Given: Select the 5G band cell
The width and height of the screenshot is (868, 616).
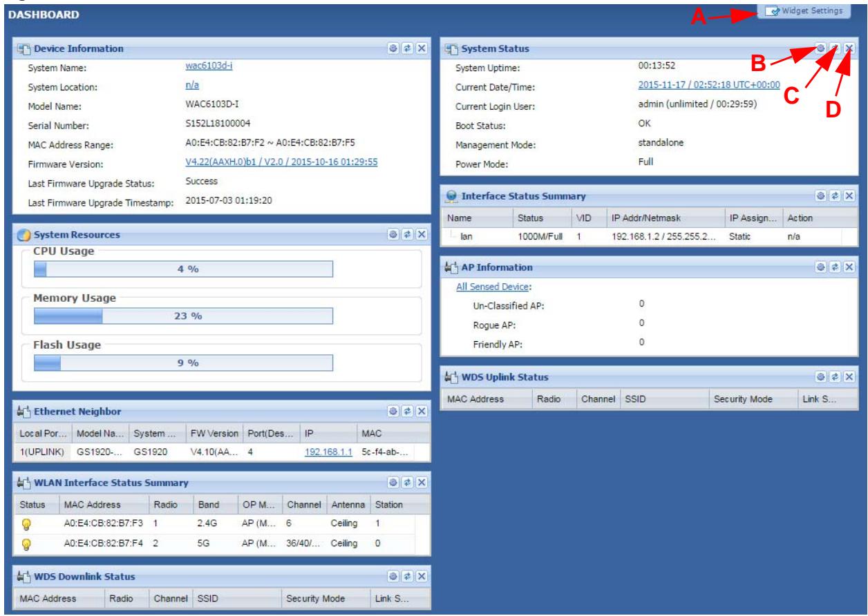Looking at the screenshot, I should click(214, 543).
